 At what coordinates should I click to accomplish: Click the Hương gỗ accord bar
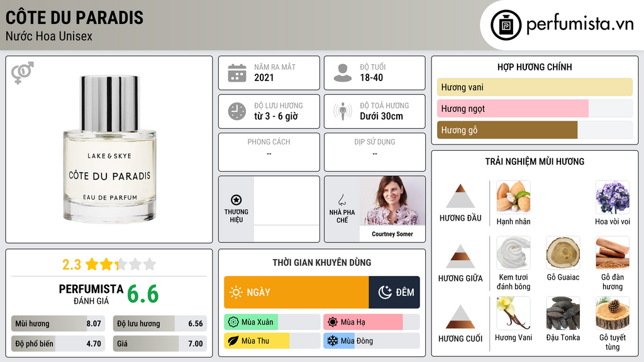click(535, 129)
